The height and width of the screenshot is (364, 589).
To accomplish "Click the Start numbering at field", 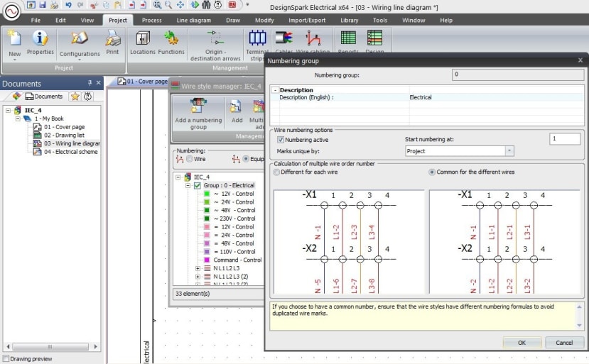I will click(x=565, y=139).
